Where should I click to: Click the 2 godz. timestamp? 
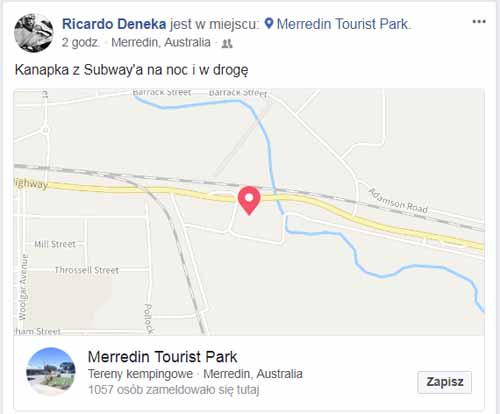tap(80, 43)
